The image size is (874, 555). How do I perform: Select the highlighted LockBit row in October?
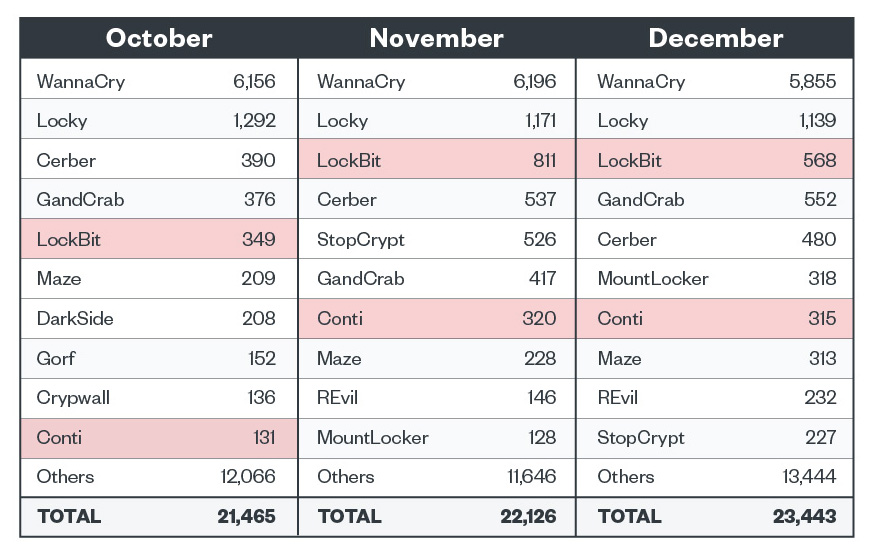click(x=159, y=239)
